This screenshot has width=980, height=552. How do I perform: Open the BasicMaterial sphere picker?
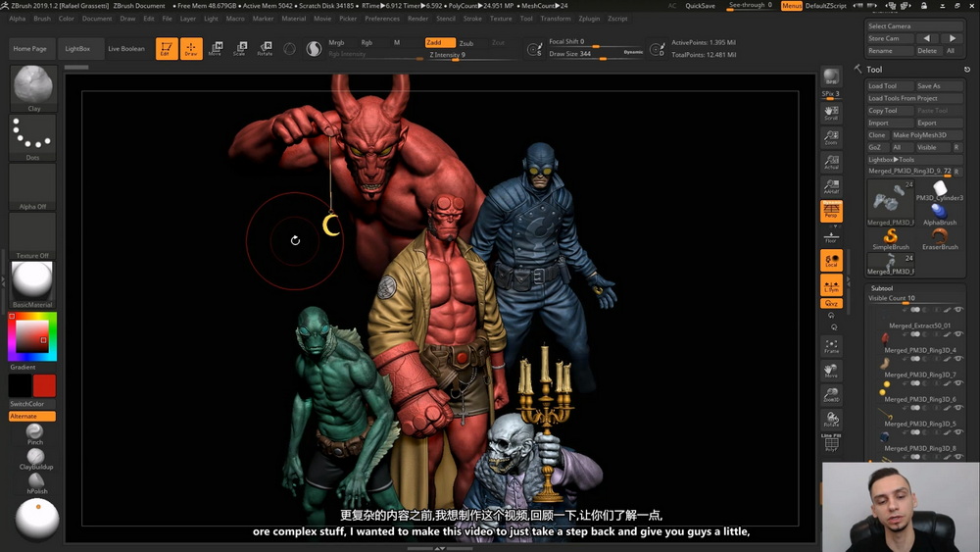(x=32, y=284)
